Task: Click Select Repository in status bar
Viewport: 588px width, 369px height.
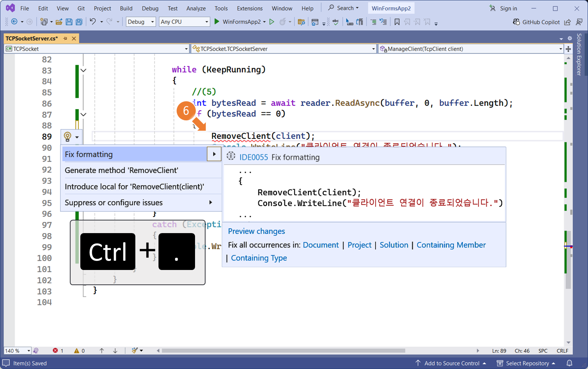Action: click(526, 363)
